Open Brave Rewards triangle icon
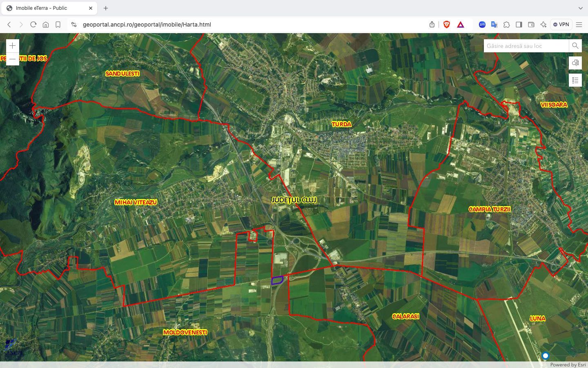 (460, 24)
